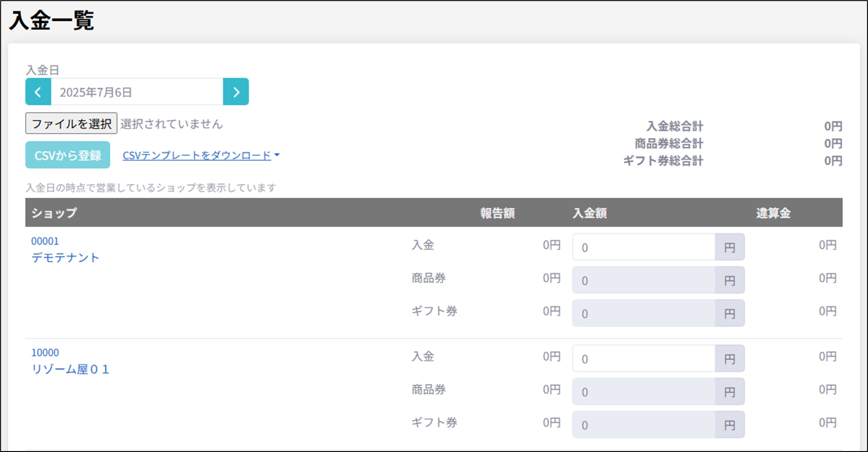868x452 pixels.
Task: Click 円 suffix of リゾーム屋０１ 入金 field
Action: (730, 359)
